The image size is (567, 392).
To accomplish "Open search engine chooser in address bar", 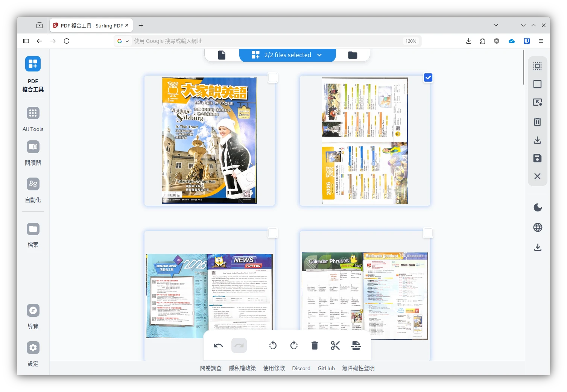I will (123, 41).
